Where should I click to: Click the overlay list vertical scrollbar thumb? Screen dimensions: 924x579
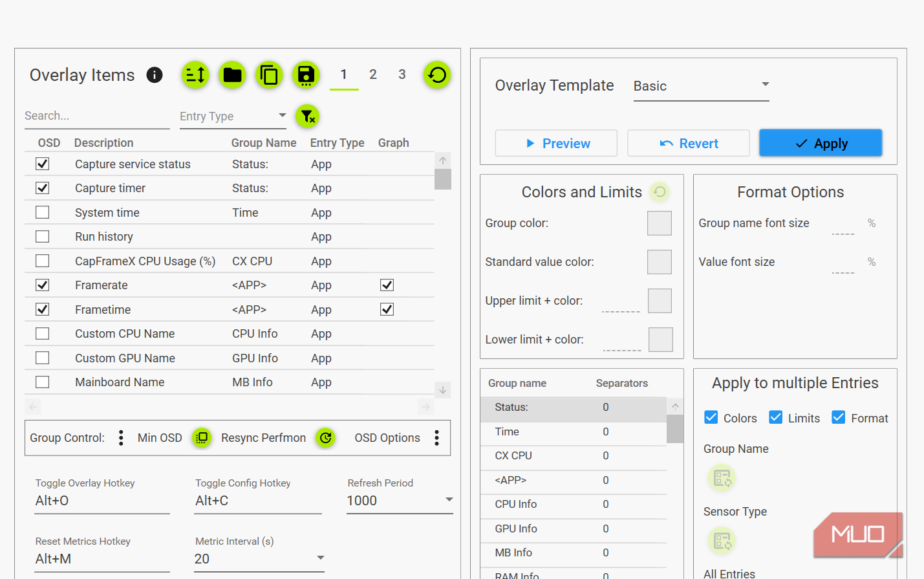click(443, 179)
